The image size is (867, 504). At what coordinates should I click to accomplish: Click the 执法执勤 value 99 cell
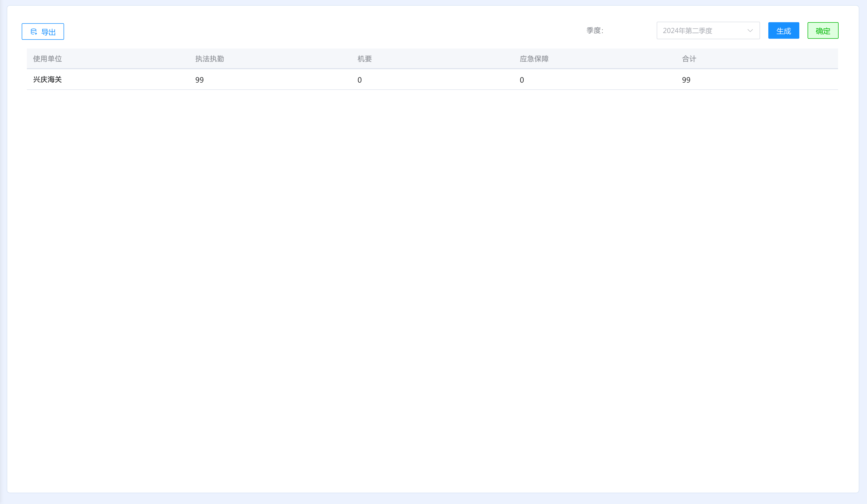pyautogui.click(x=199, y=80)
